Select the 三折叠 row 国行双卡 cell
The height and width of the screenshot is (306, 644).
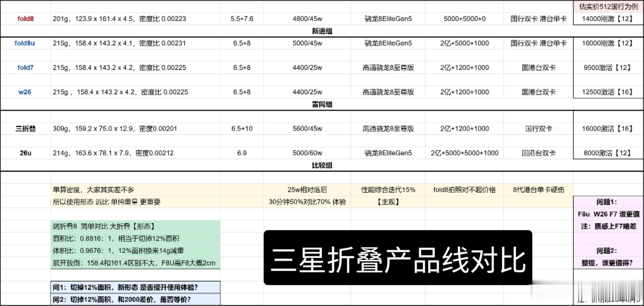(539, 129)
